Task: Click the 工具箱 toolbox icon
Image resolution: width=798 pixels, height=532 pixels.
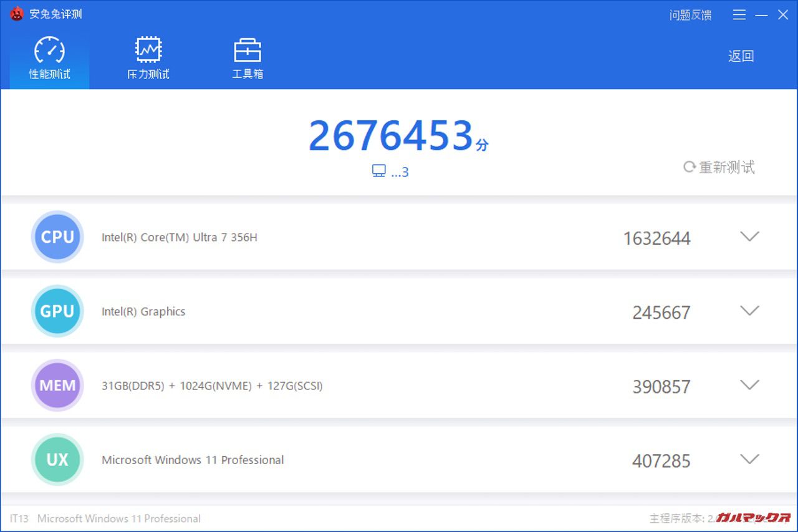Action: click(x=248, y=50)
